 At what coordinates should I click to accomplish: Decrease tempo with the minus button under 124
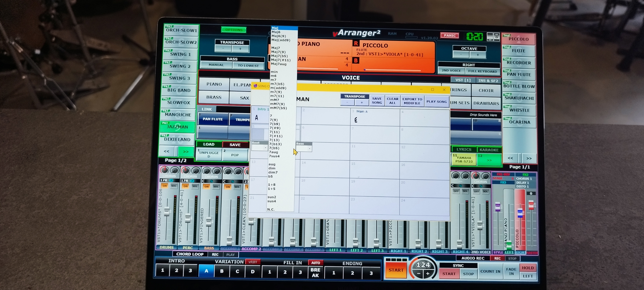419,274
